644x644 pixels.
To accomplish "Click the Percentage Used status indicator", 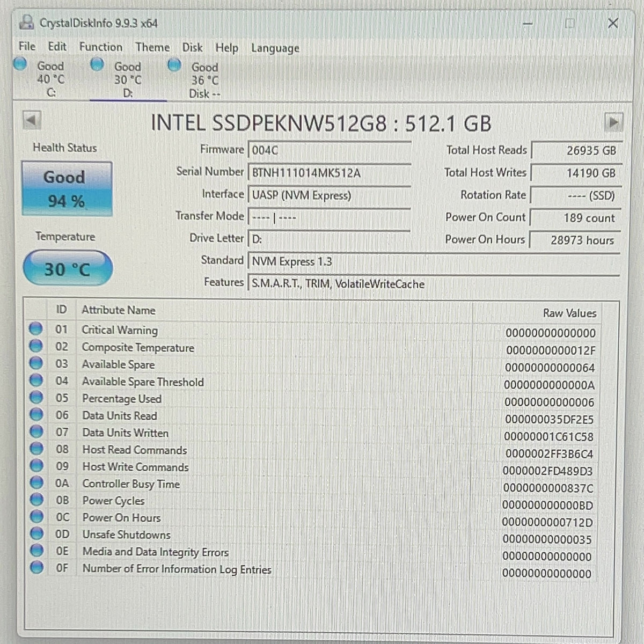I will [x=36, y=397].
